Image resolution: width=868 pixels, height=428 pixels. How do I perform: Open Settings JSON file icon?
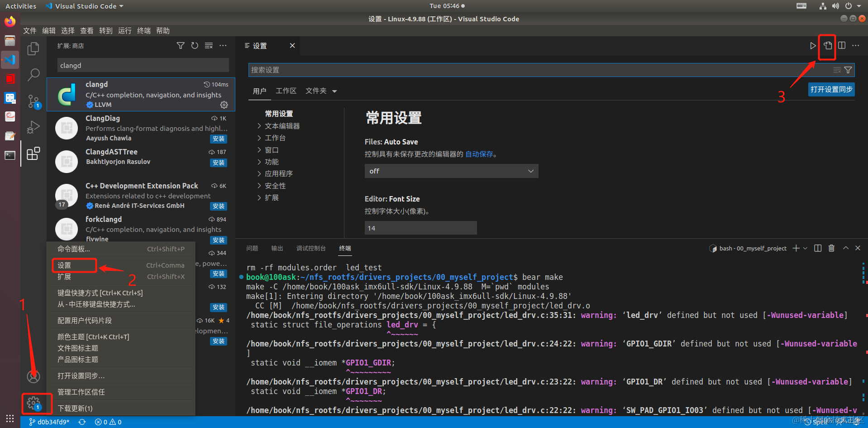pyautogui.click(x=828, y=46)
